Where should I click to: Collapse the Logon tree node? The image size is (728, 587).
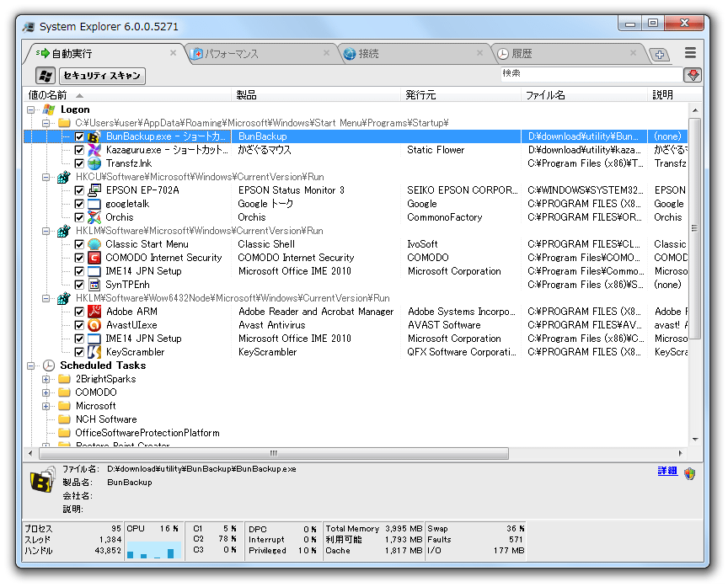(x=30, y=110)
